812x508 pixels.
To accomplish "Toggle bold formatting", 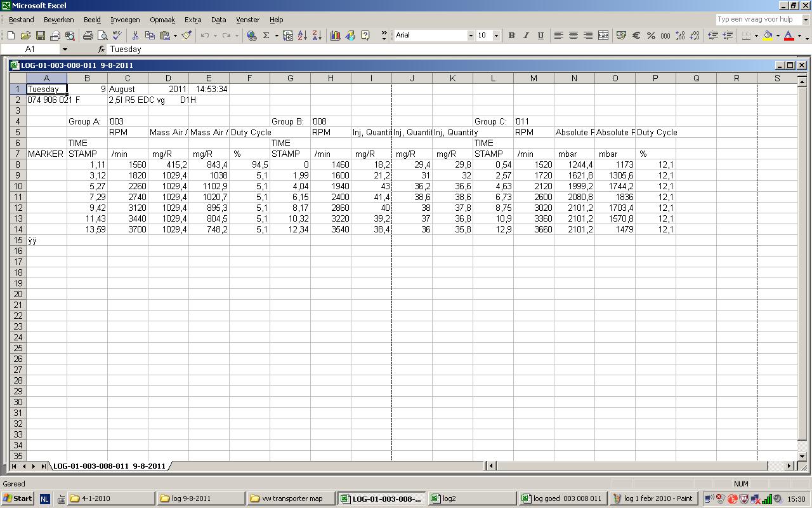I will [511, 36].
